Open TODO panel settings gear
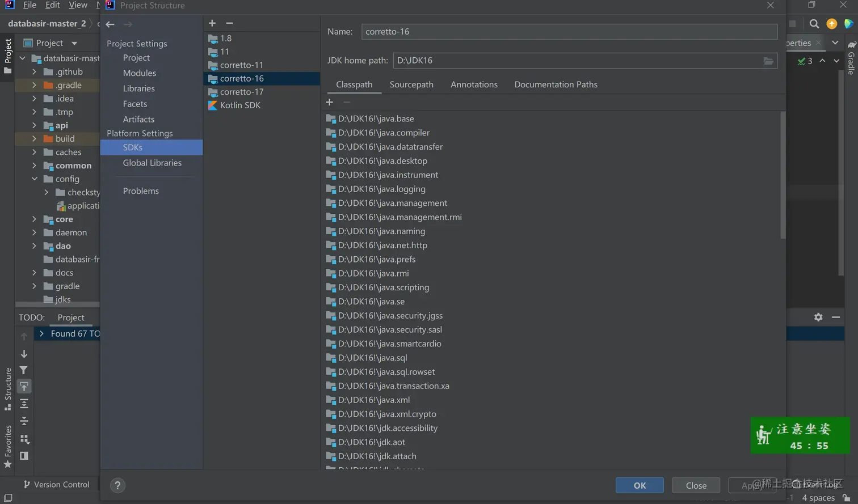 818,317
